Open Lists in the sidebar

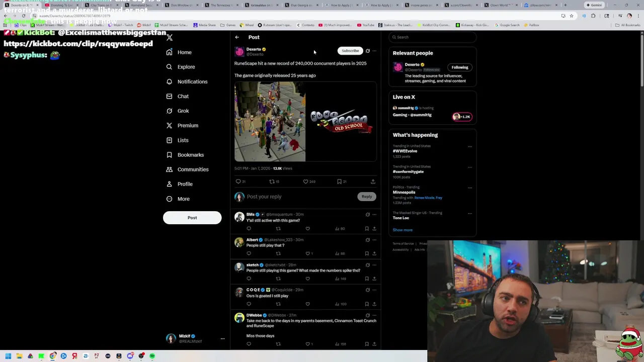177,140
